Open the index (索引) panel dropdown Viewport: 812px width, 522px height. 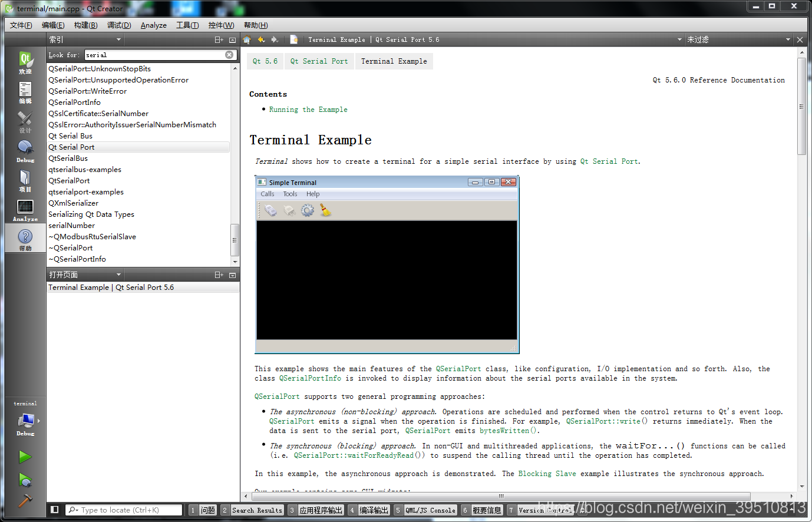(85, 39)
